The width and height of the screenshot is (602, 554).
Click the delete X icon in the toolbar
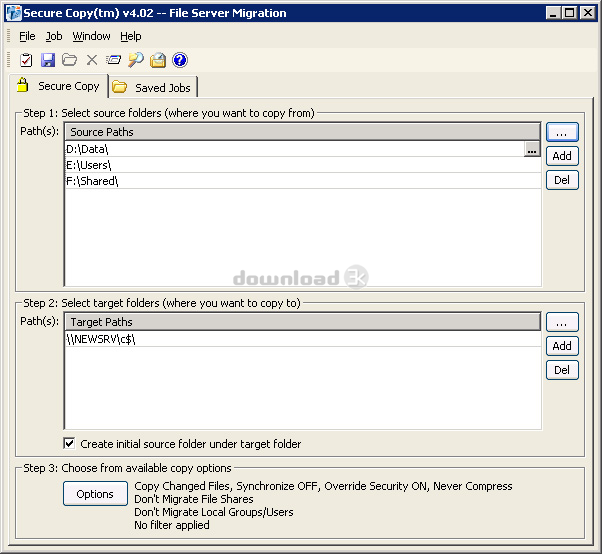coord(92,60)
